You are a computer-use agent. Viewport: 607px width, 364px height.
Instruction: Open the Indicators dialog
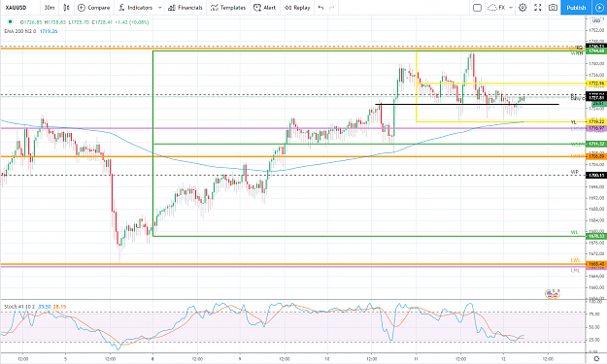(136, 8)
